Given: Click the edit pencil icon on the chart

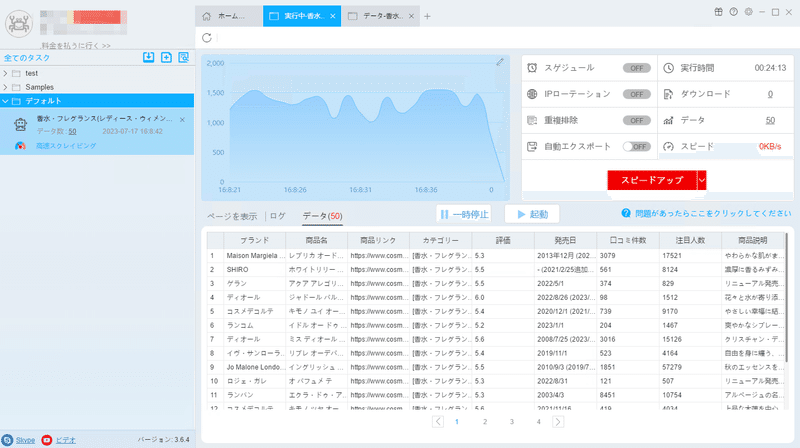Looking at the screenshot, I should pos(500,62).
